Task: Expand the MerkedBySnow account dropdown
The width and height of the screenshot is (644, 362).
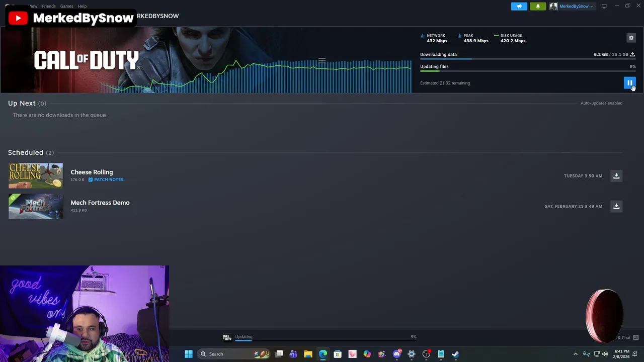Action: coord(572,6)
